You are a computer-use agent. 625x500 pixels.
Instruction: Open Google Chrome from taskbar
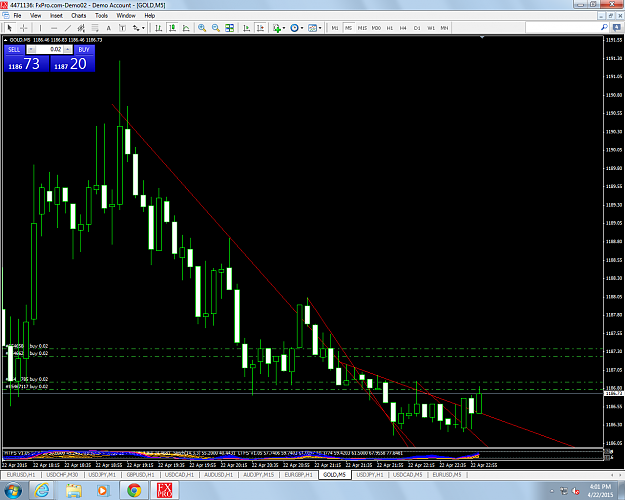(134, 490)
